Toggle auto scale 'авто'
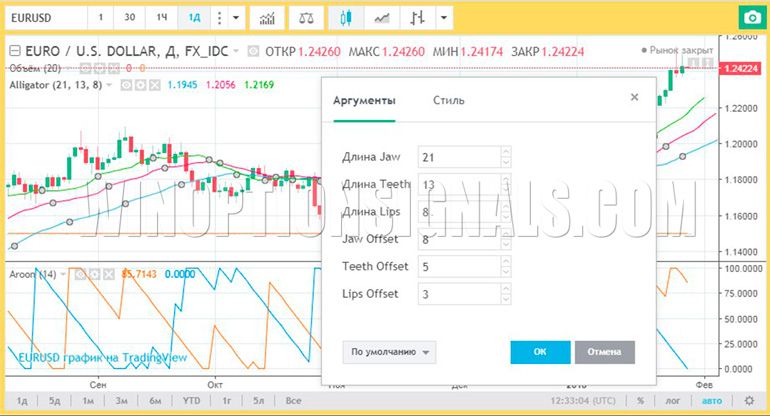The image size is (770, 416). (x=710, y=401)
